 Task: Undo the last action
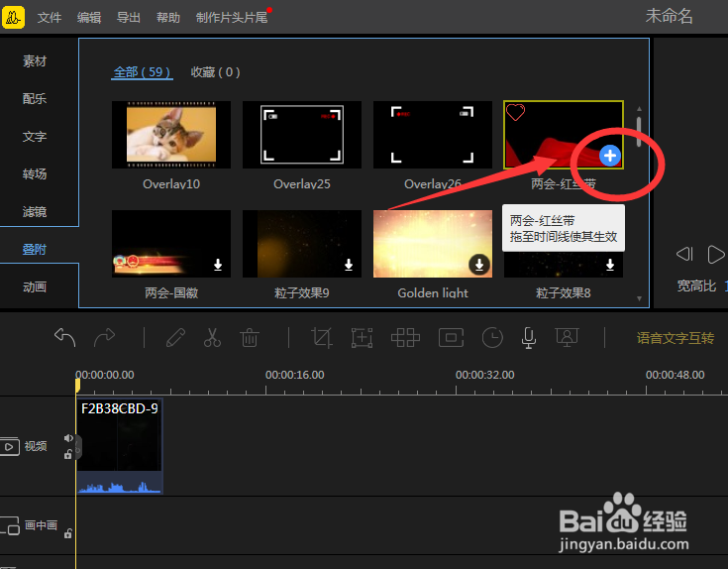64,337
